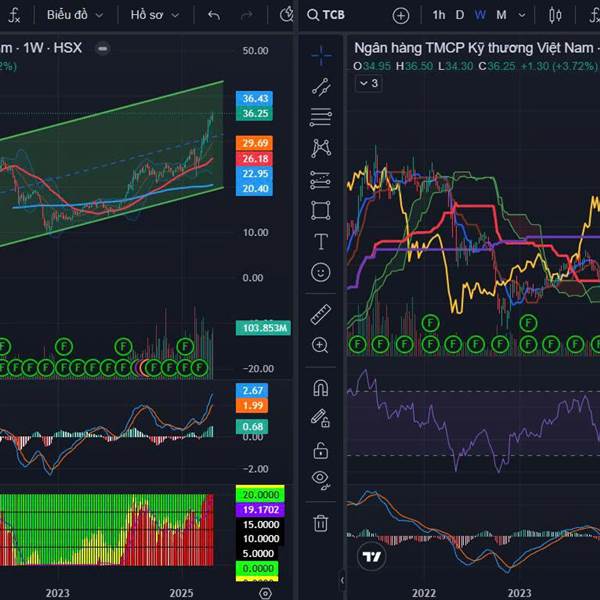Open the Biểu đồ dropdown

click(x=75, y=15)
